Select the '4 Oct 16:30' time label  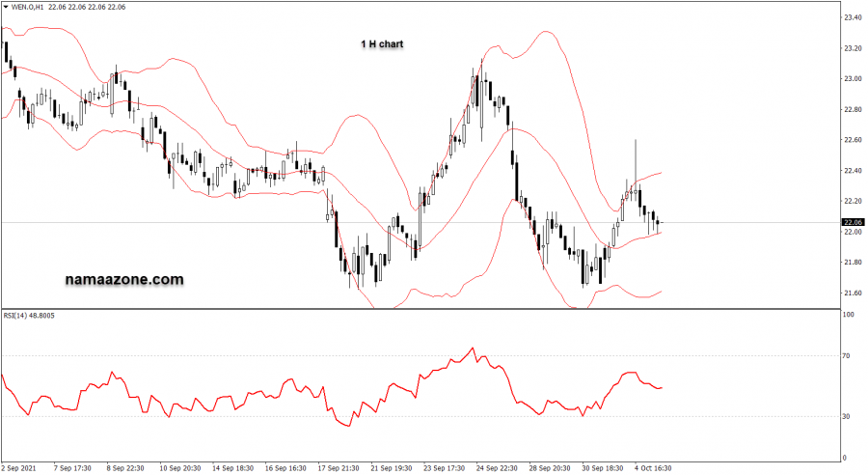[653, 467]
